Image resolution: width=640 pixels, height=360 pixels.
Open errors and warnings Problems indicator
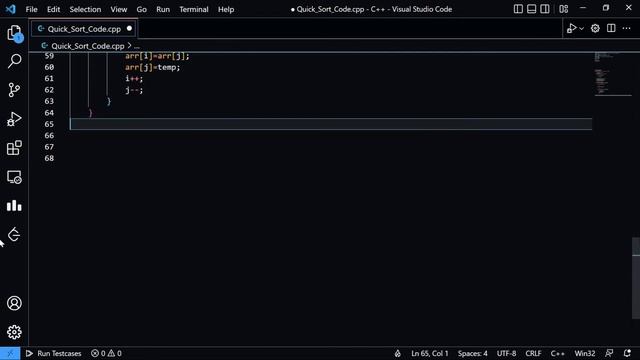pos(106,353)
